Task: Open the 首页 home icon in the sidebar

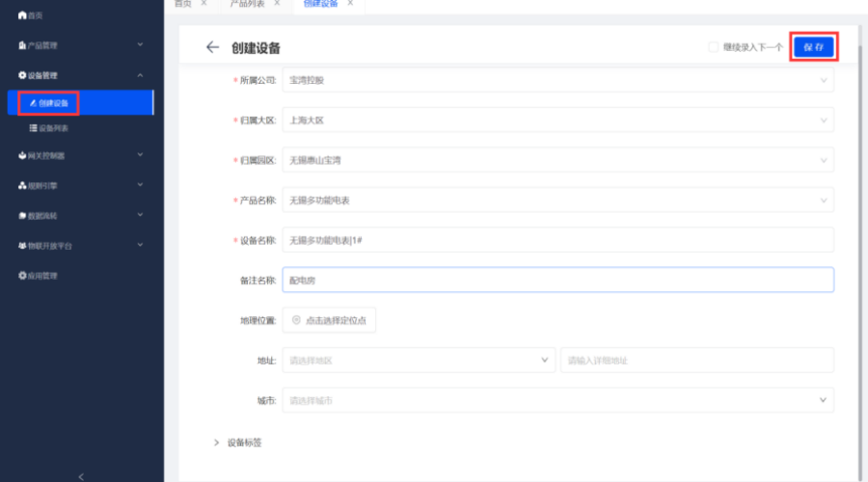Action: point(22,15)
